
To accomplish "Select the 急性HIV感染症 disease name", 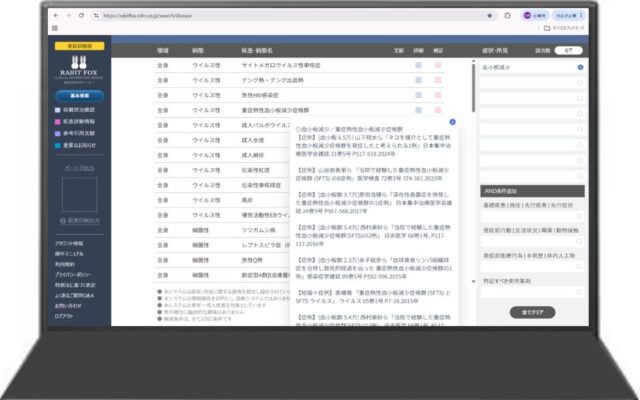I will tap(260, 95).
